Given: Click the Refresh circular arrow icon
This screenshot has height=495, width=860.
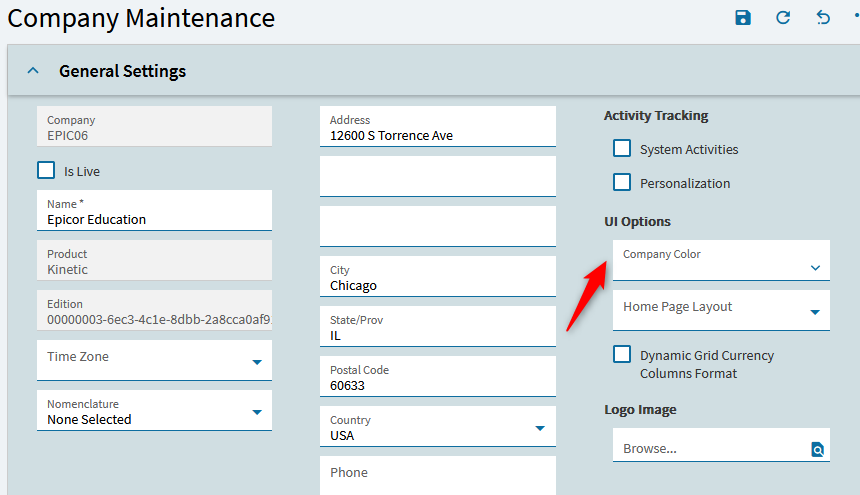Looking at the screenshot, I should click(783, 18).
